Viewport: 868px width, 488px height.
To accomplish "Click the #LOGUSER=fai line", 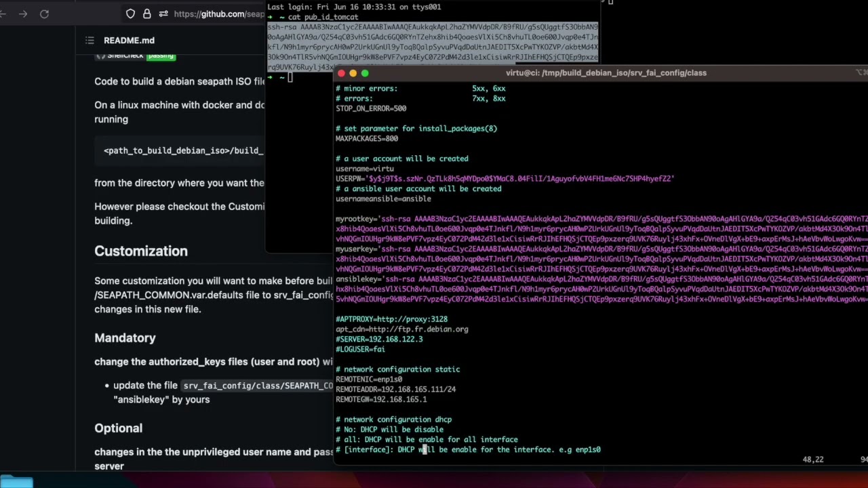I will tap(360, 349).
